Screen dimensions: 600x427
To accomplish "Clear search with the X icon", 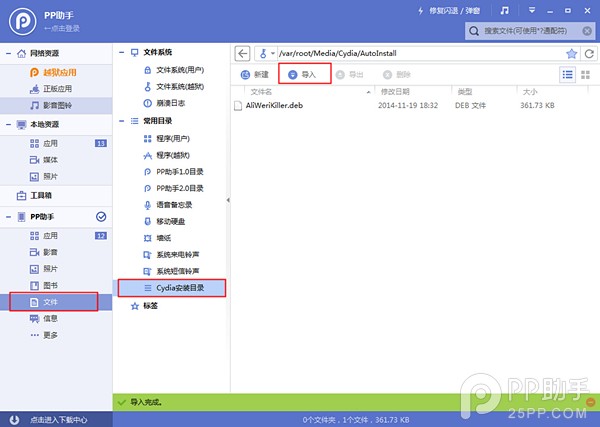I will [587, 31].
